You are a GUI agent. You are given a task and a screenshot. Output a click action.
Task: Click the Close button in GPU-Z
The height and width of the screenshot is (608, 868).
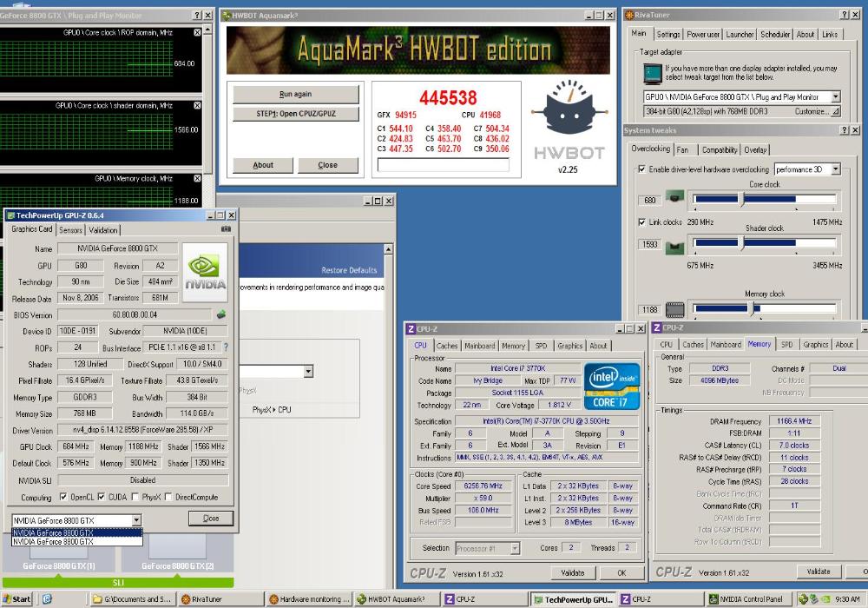(x=211, y=519)
